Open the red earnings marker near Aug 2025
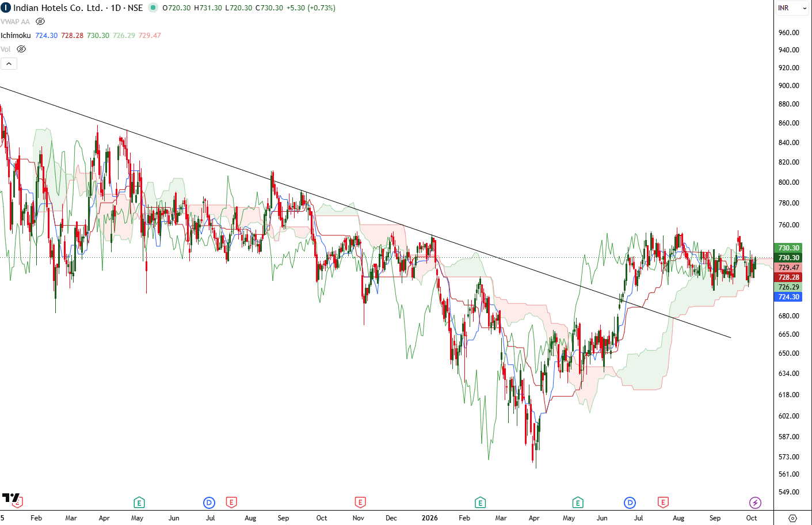The image size is (812, 525). (231, 503)
